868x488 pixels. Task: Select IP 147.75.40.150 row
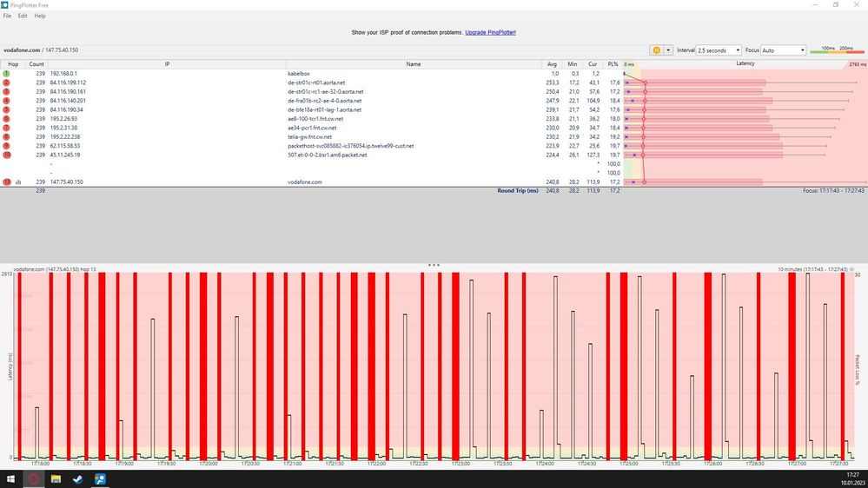[66, 181]
